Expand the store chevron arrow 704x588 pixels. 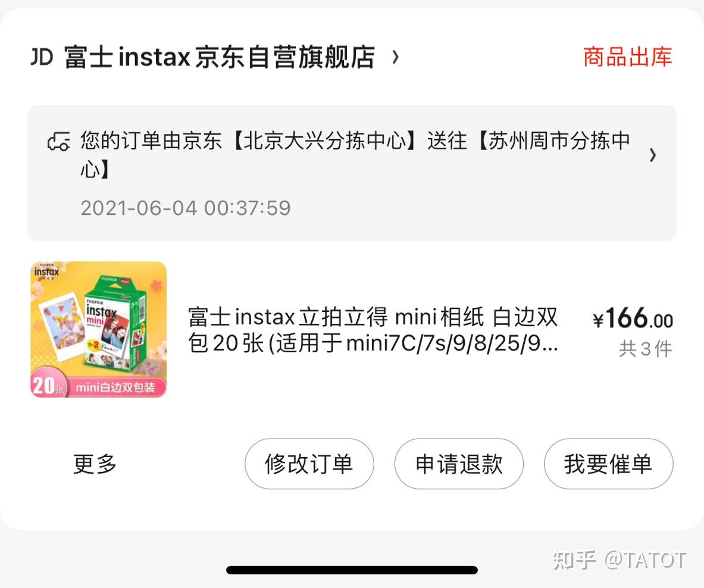pos(395,57)
